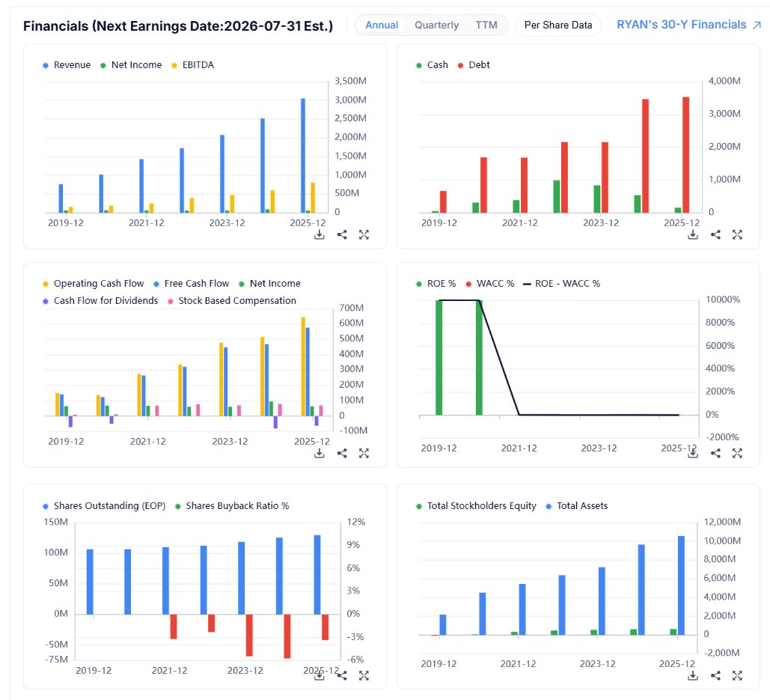Click the Per Share Data button
Screen dimensions: 770x700
click(558, 25)
